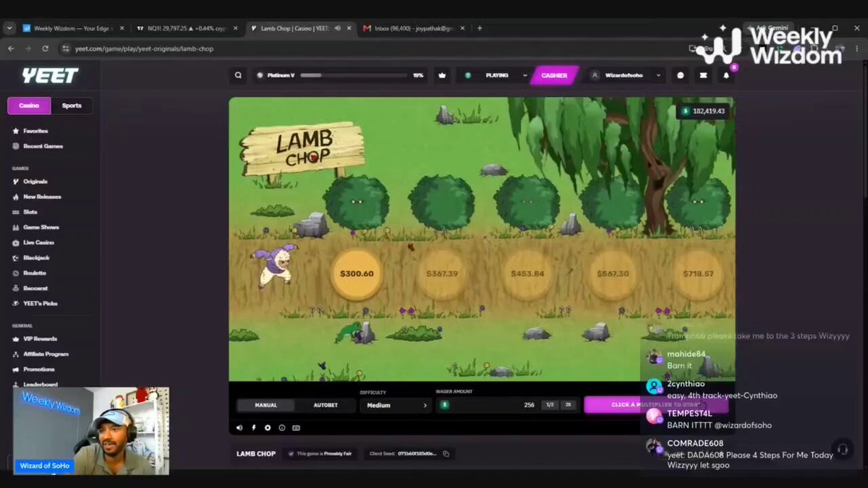Open the browser tab list arrow
This screenshot has height=488, width=868.
click(9, 28)
